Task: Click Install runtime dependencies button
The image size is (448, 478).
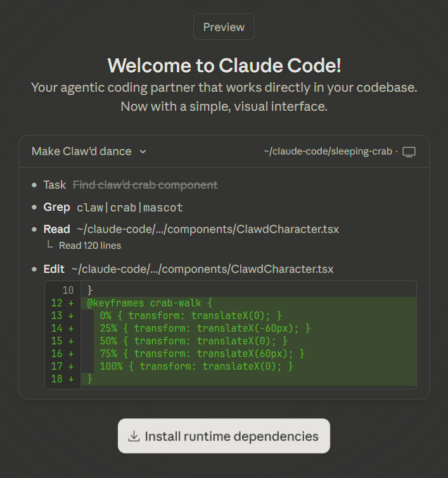Action: pyautogui.click(x=224, y=436)
